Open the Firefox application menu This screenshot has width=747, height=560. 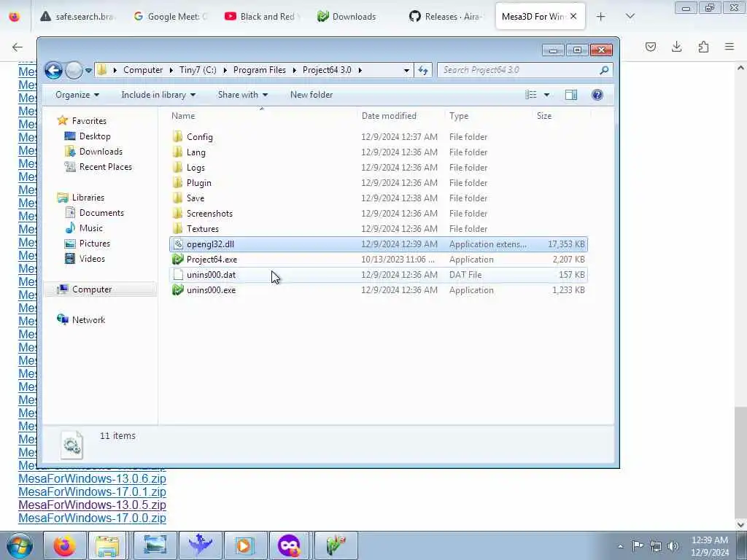click(729, 47)
